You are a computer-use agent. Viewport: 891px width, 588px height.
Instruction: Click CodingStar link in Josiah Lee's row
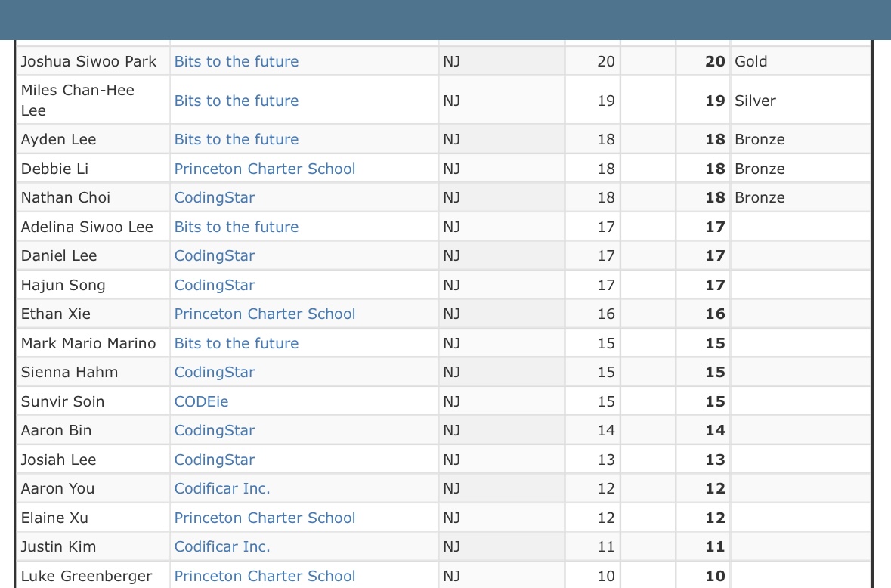215,460
